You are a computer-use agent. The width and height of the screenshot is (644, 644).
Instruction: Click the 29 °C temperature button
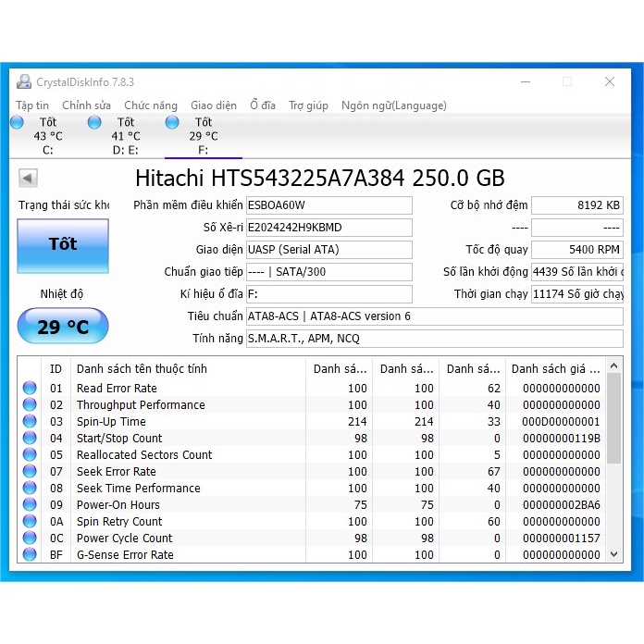(x=63, y=326)
